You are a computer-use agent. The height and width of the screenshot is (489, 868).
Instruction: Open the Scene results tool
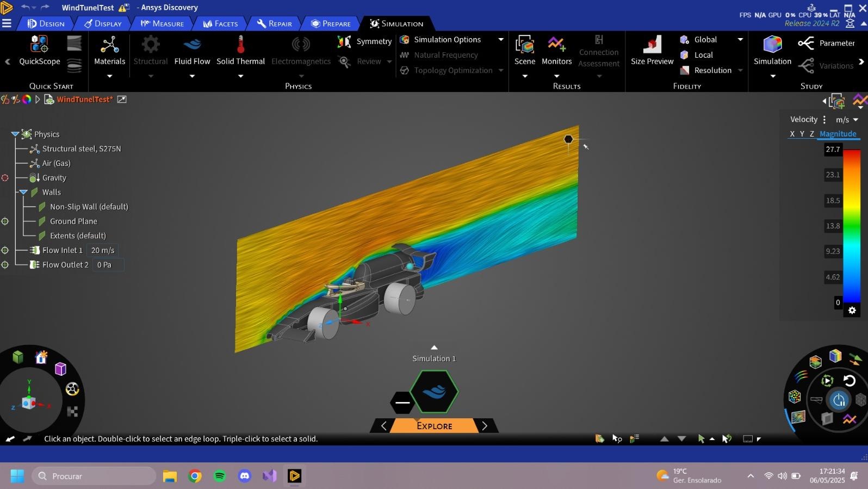[525, 50]
